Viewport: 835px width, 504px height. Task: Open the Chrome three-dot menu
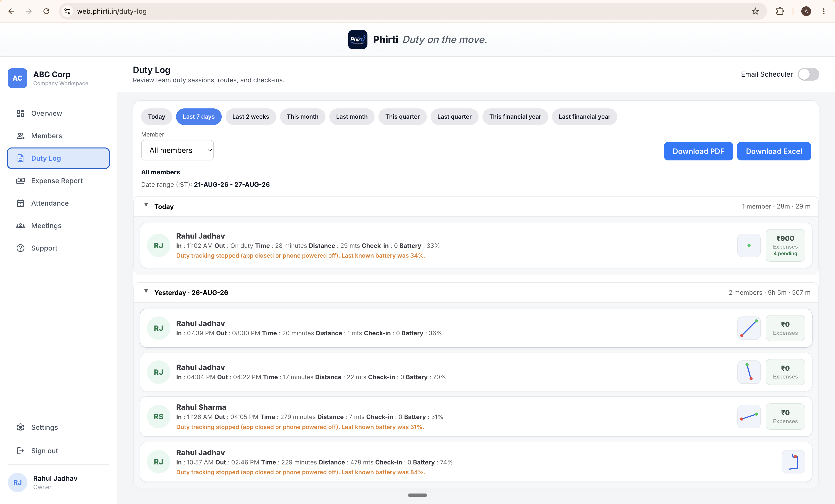click(824, 11)
